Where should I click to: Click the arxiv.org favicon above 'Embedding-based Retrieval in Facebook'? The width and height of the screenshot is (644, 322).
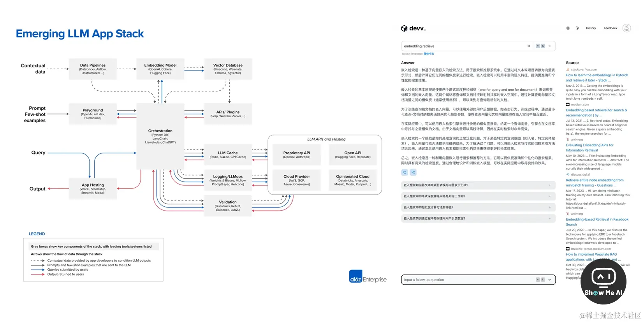[568, 214]
